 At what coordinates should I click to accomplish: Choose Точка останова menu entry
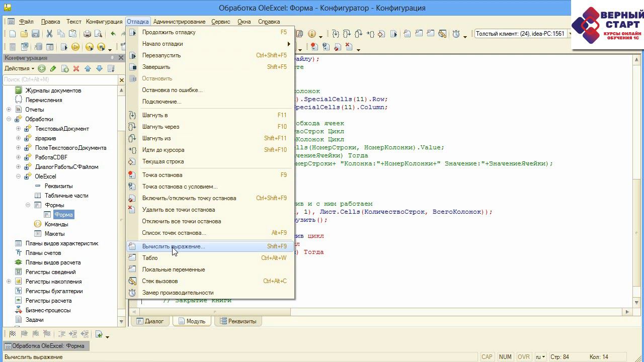162,175
